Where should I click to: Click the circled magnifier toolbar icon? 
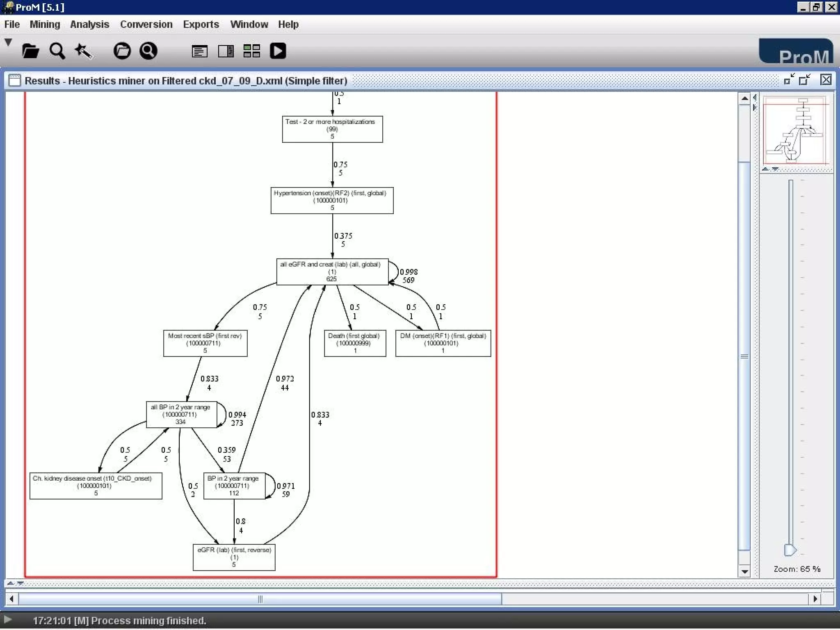click(148, 51)
